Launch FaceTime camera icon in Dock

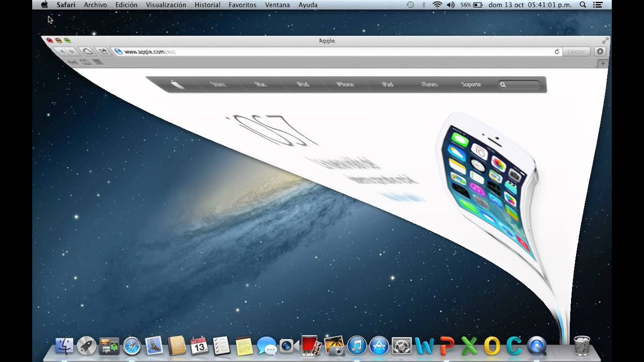[x=289, y=346]
